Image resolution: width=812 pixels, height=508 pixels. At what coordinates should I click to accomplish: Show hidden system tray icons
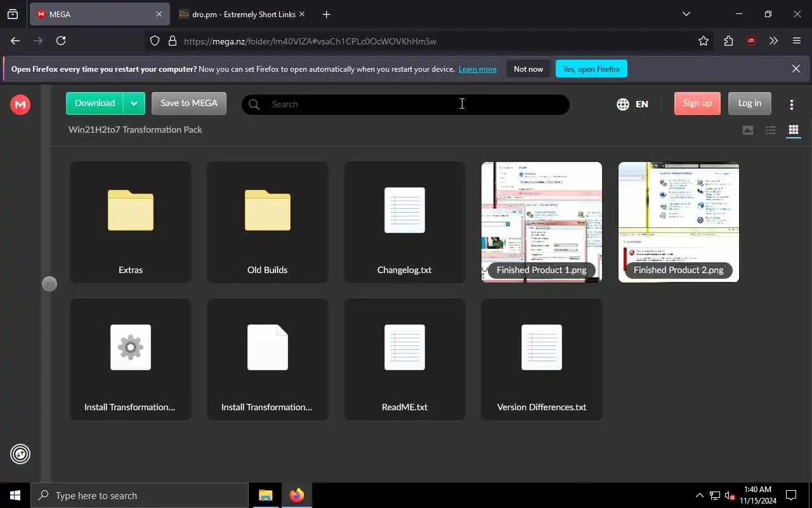point(700,495)
